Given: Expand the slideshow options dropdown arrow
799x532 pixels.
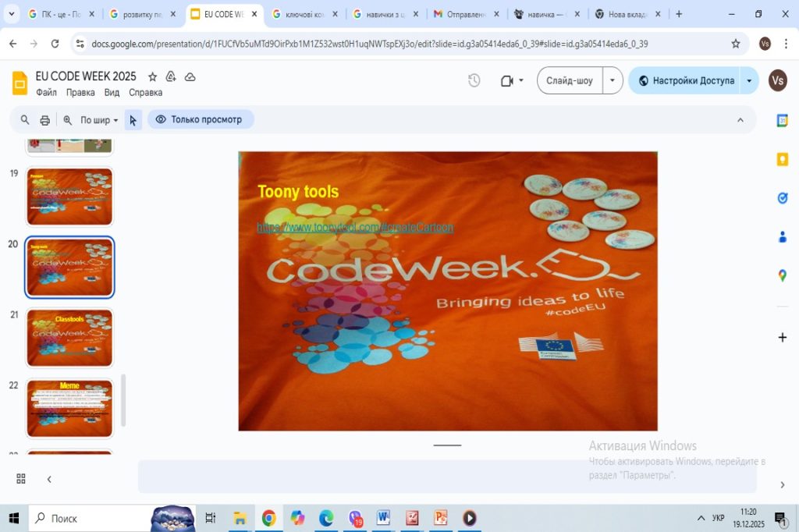Looking at the screenshot, I should (x=613, y=80).
